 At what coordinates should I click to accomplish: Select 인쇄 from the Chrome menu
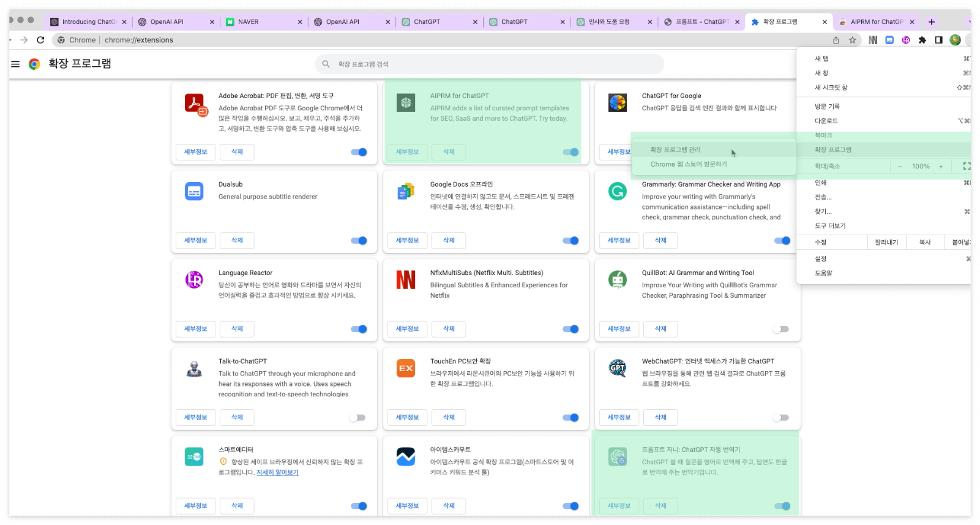click(x=884, y=183)
